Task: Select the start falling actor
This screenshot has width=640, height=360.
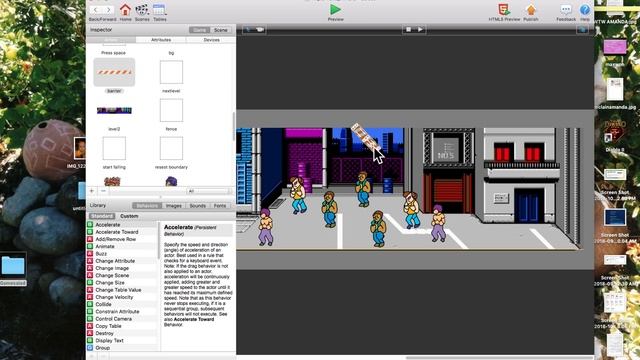Action: click(x=114, y=148)
